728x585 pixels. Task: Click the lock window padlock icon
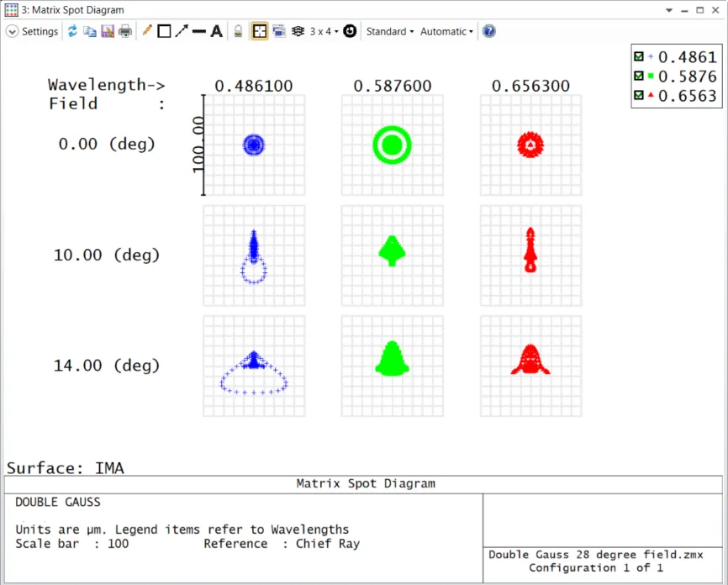[x=238, y=31]
